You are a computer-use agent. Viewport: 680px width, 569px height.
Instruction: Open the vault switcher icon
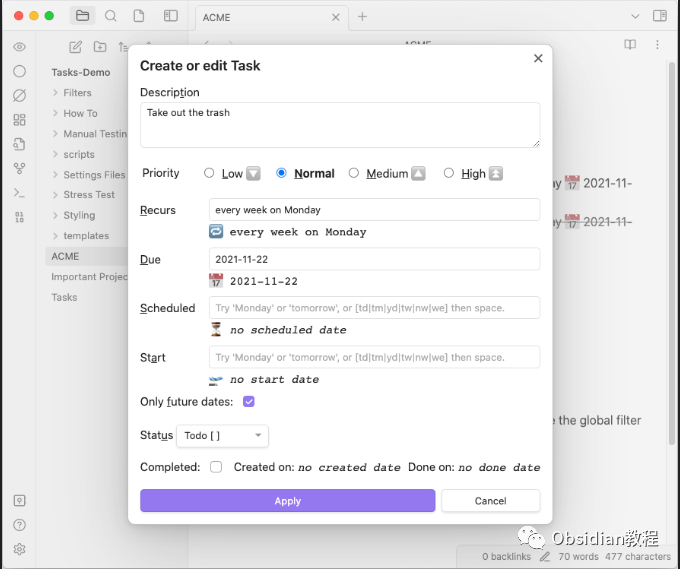19,500
